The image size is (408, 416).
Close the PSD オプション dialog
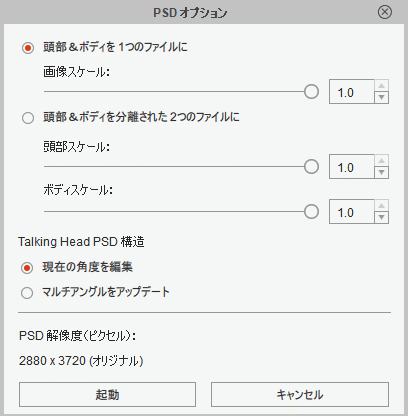(x=385, y=12)
